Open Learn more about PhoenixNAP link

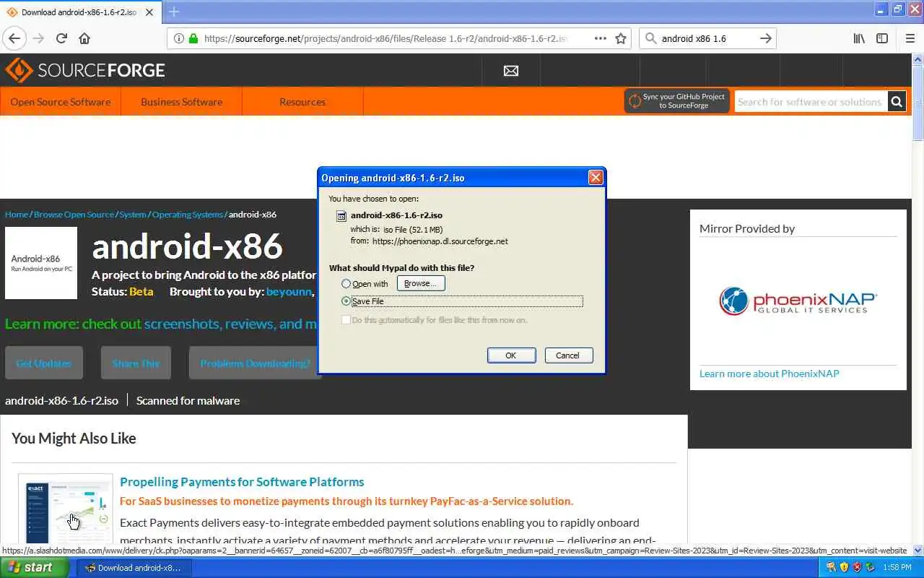(770, 374)
